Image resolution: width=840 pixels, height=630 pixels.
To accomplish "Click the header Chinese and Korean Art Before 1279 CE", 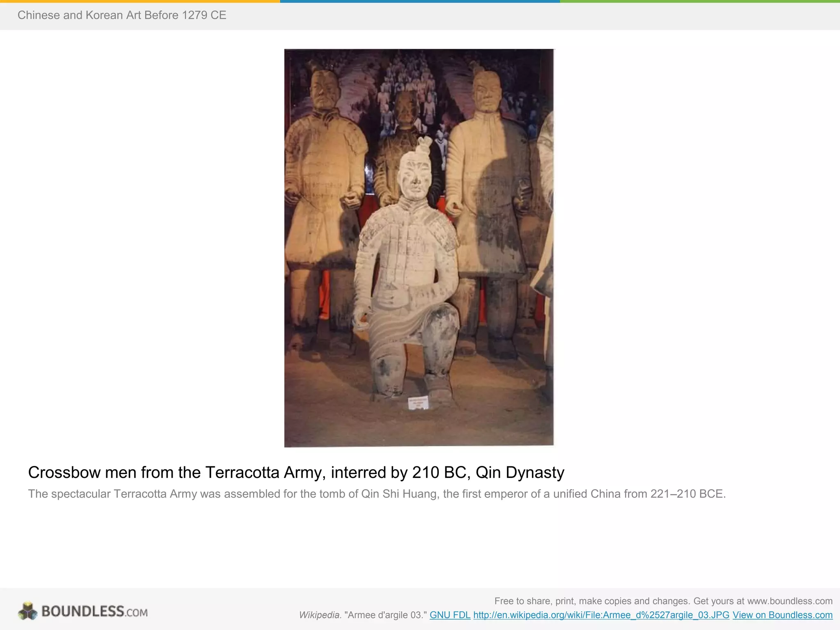I will (122, 15).
